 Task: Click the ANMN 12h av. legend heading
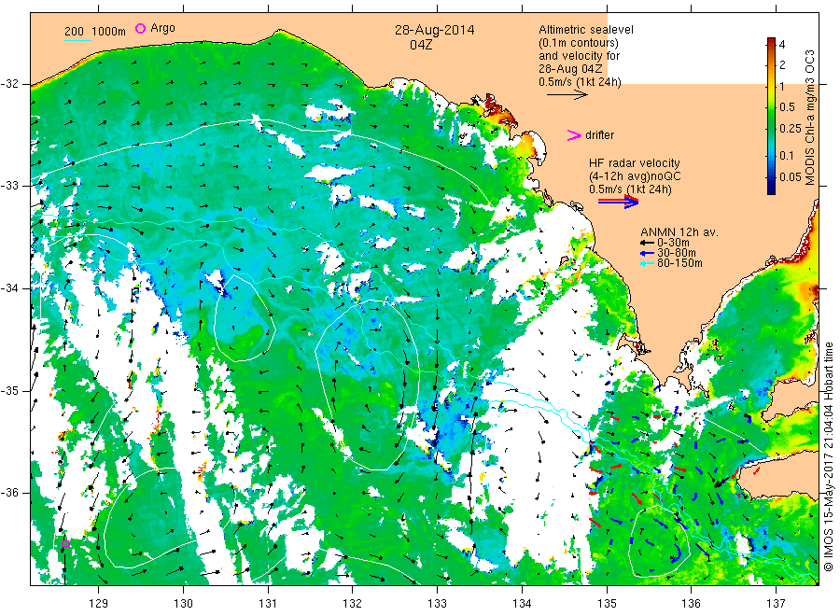point(679,232)
